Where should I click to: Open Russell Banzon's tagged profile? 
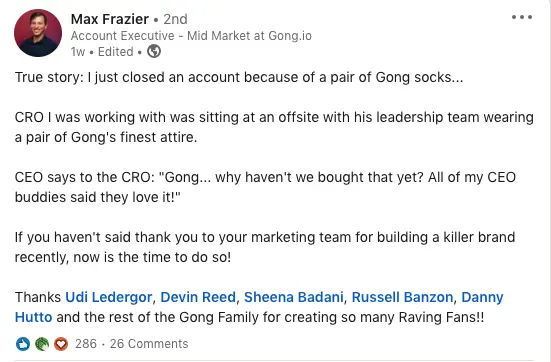402,297
